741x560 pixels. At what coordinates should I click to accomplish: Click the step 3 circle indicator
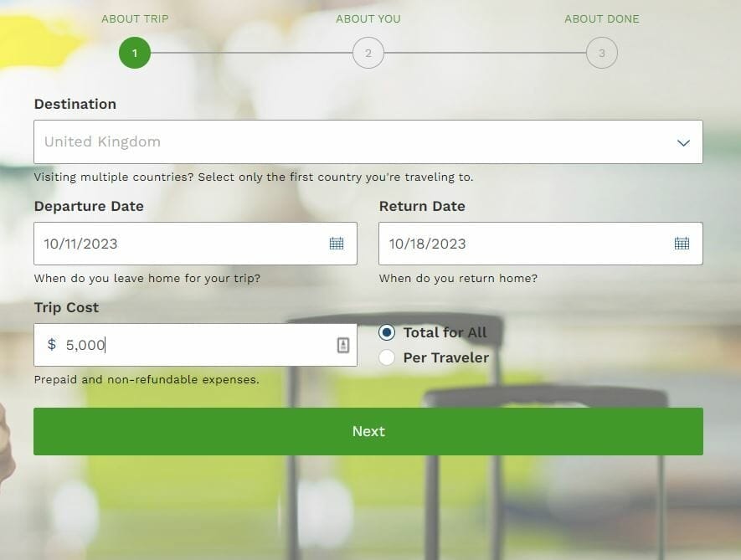pos(601,54)
